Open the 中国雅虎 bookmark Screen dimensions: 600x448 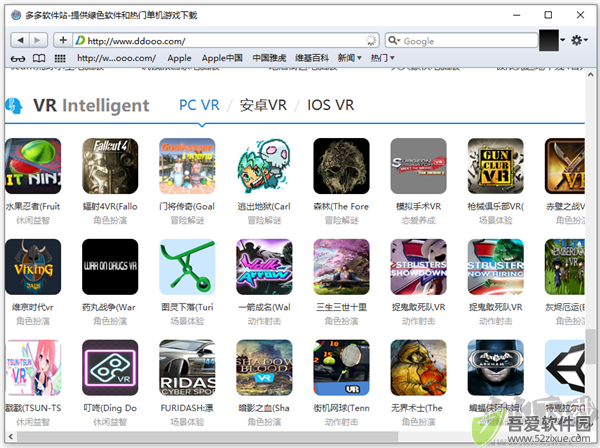pos(269,58)
